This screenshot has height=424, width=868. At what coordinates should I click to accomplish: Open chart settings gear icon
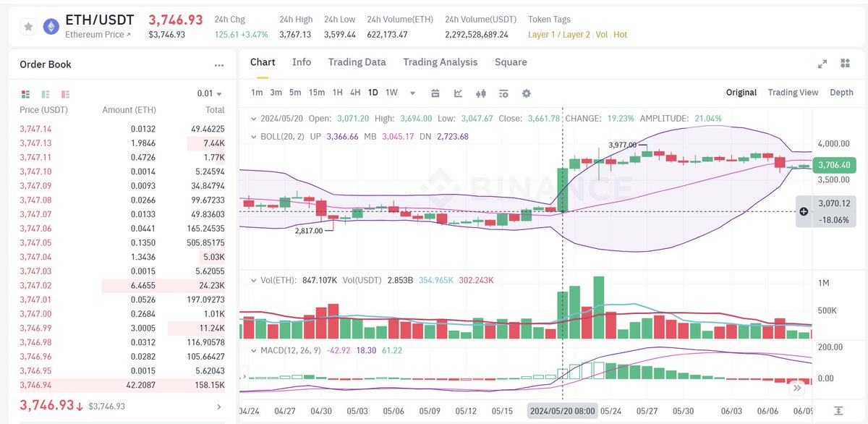tap(526, 93)
